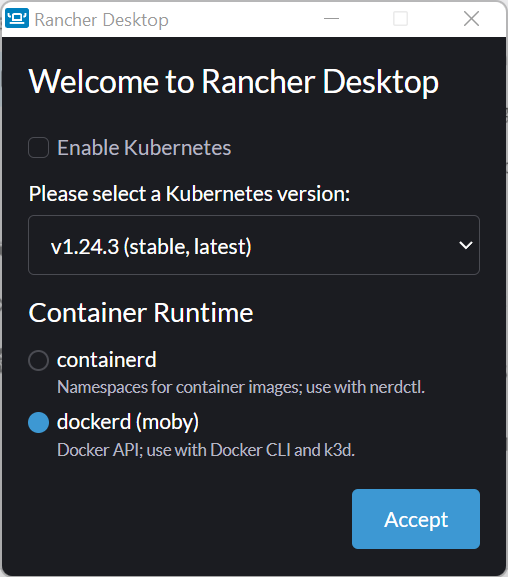Click the 'dockerd (moby)' runtime label
This screenshot has height=577, width=508.
(x=128, y=422)
